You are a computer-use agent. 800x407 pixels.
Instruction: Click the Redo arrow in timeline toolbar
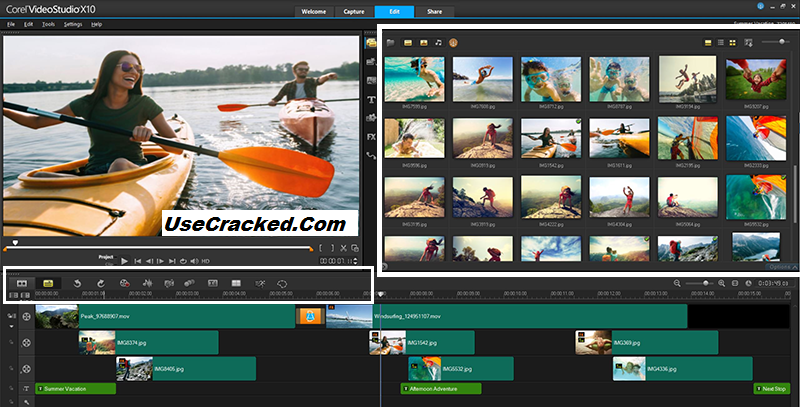[101, 283]
